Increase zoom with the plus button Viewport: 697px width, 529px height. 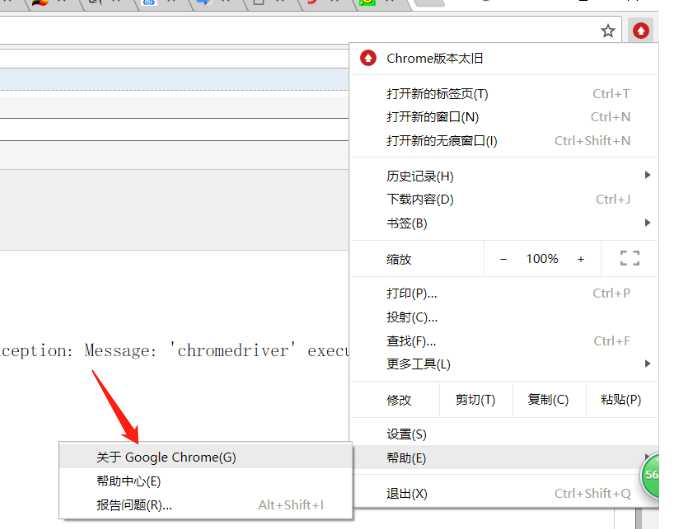(581, 259)
